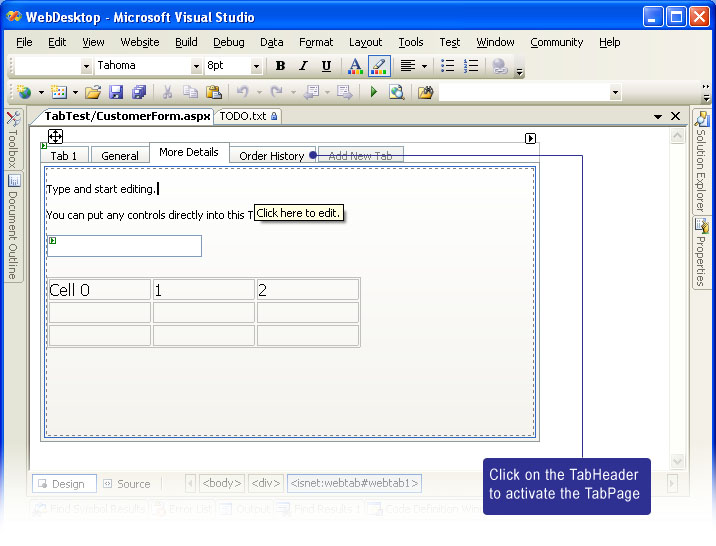This screenshot has width=716, height=546.
Task: Click the bulleted list icon
Action: 448,66
